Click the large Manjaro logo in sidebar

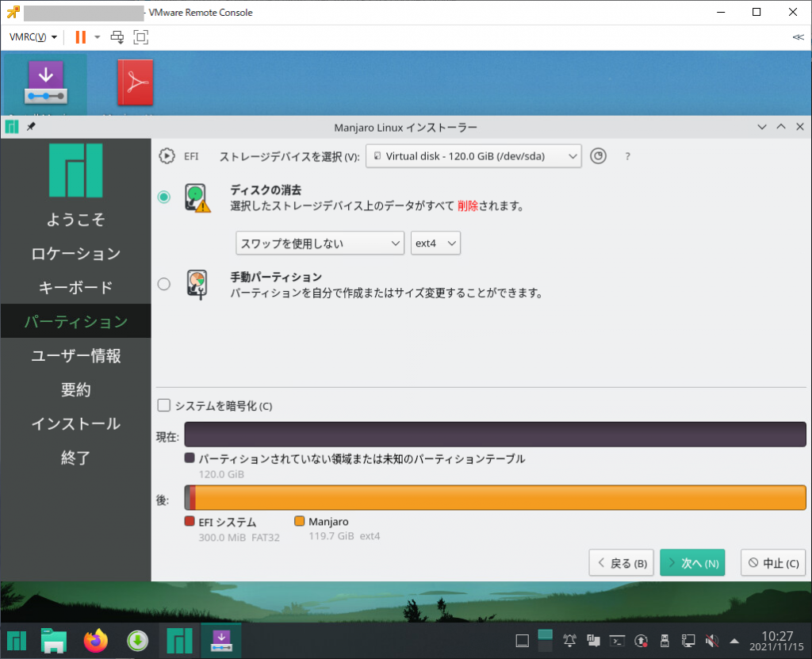pos(75,170)
